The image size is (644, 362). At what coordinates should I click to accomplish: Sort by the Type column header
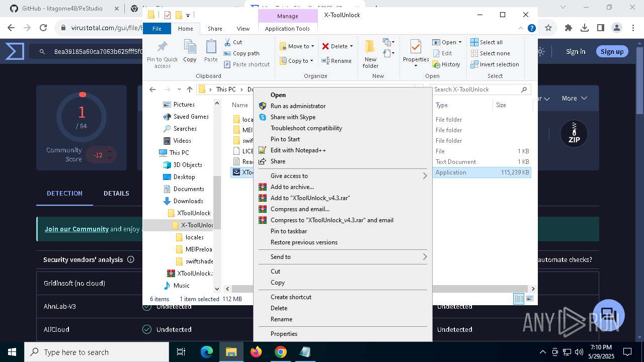point(462,105)
